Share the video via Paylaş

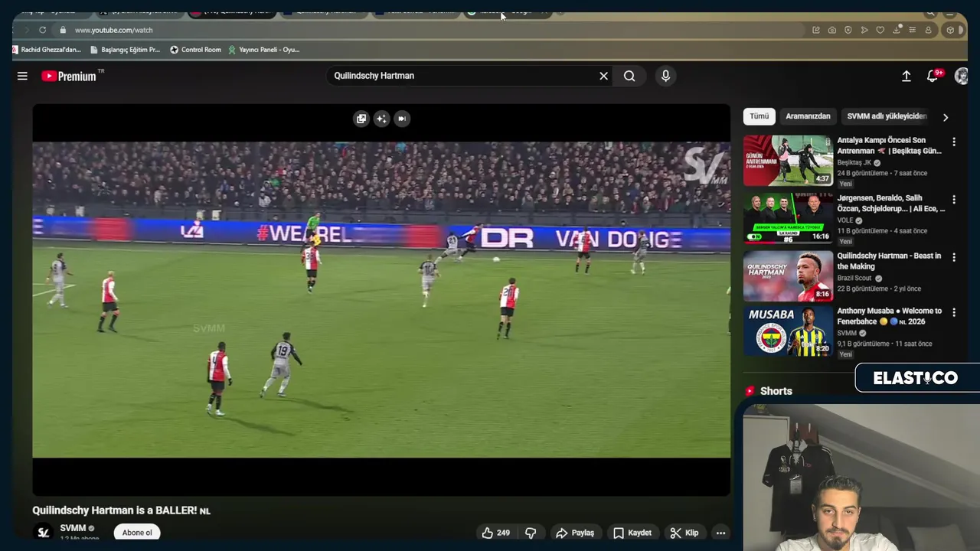tap(575, 533)
